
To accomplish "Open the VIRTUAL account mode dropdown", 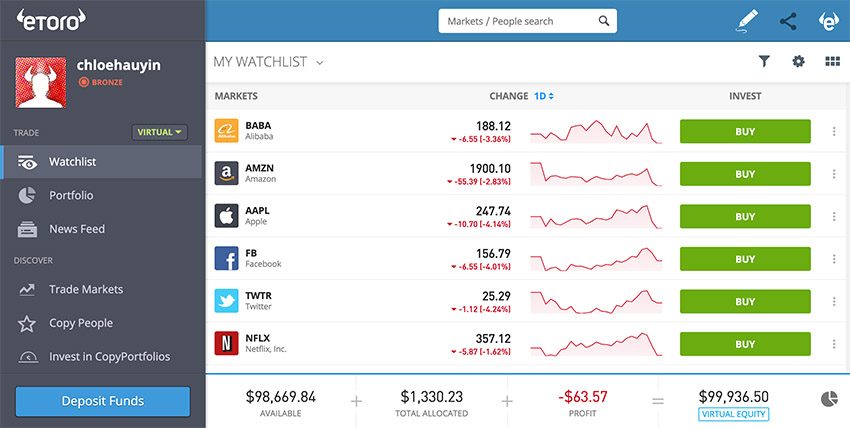I will point(159,132).
